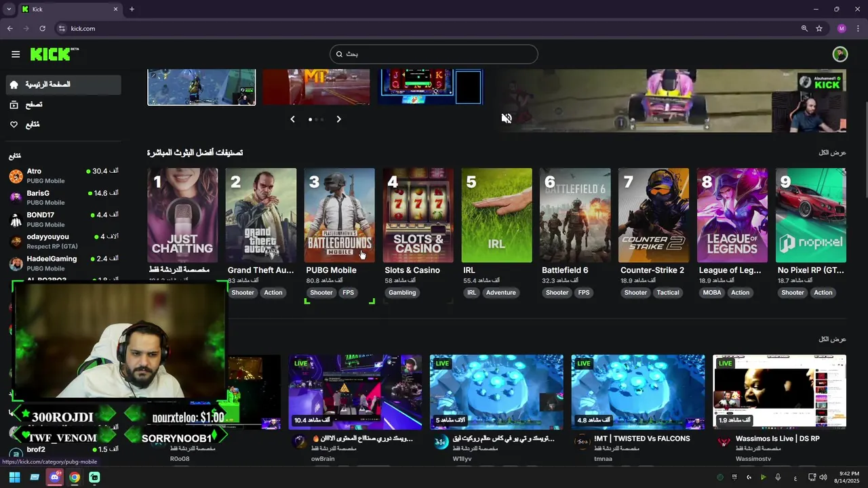Image resolution: width=868 pixels, height=488 pixels.
Task: Open browser zoom icon in address bar
Action: (x=804, y=28)
